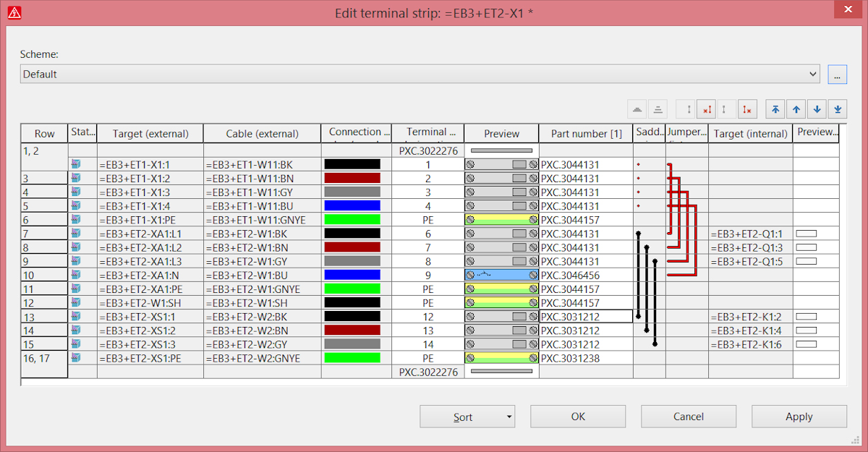
Task: Click the Target (external) column header
Action: 150,133
